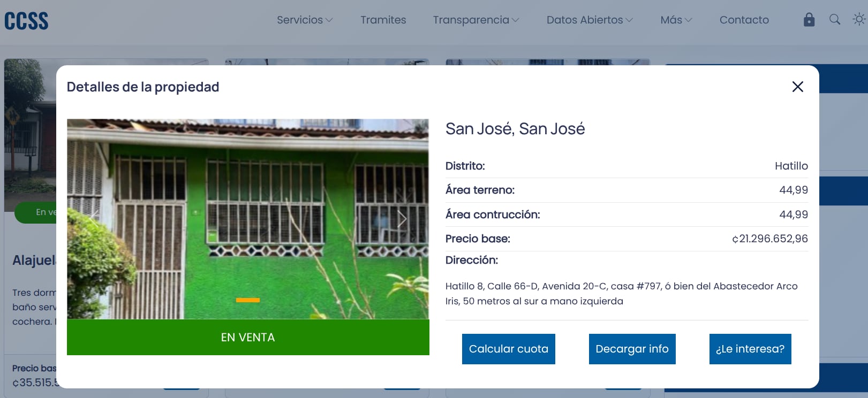Open the lock login icon
The image size is (868, 398).
click(809, 20)
